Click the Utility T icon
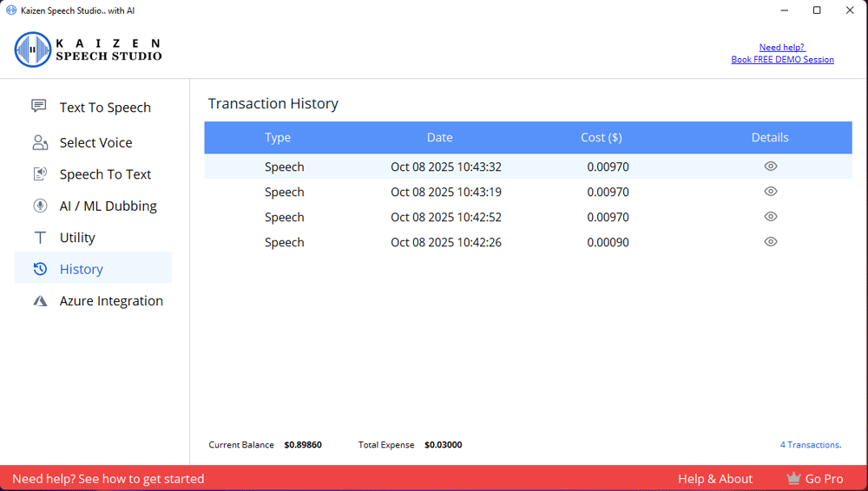Screen dimensions: 868x491 click(40, 238)
